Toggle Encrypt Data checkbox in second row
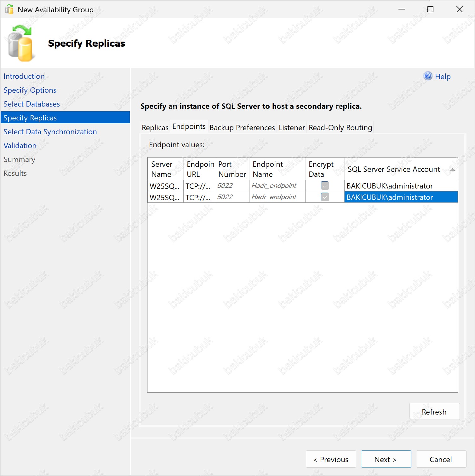 324,197
